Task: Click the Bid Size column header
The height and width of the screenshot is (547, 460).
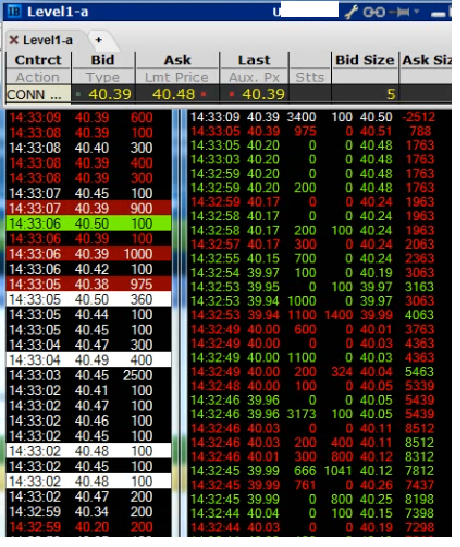Action: click(364, 60)
